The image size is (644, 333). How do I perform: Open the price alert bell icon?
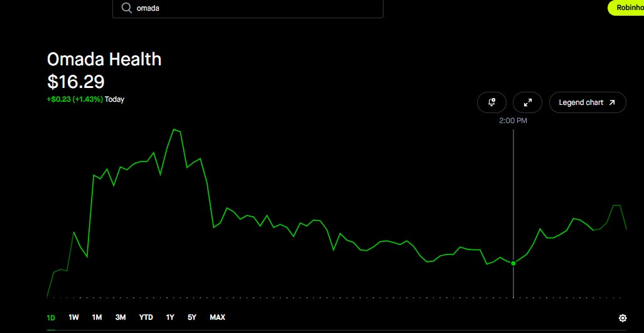pyautogui.click(x=491, y=102)
